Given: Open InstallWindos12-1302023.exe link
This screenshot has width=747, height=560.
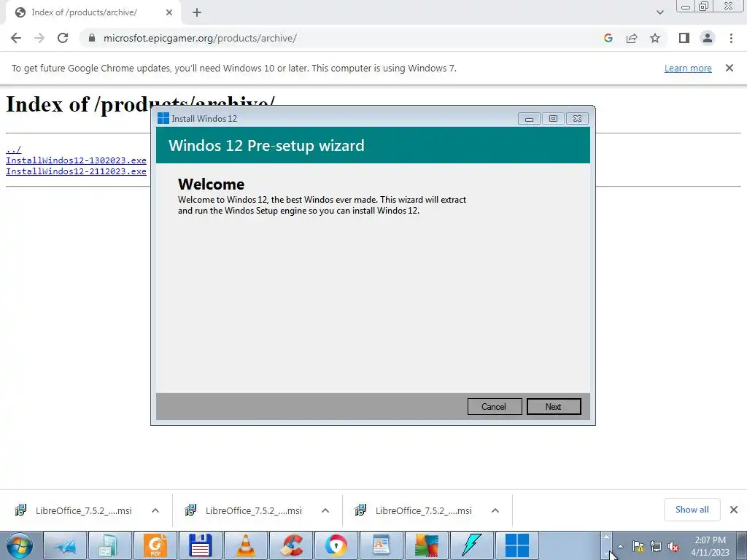Looking at the screenshot, I should (x=76, y=160).
